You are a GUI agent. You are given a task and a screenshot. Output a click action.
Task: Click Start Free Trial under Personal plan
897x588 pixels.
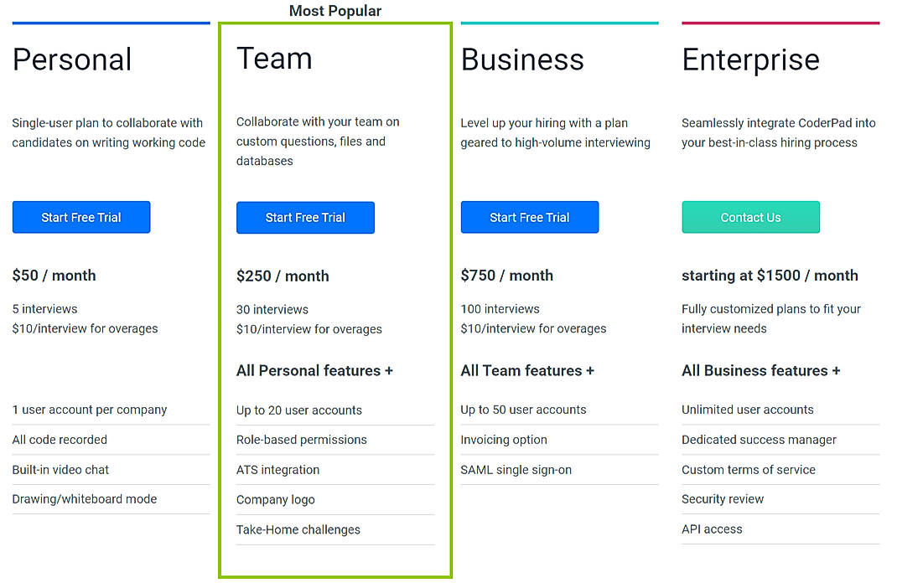(x=80, y=217)
